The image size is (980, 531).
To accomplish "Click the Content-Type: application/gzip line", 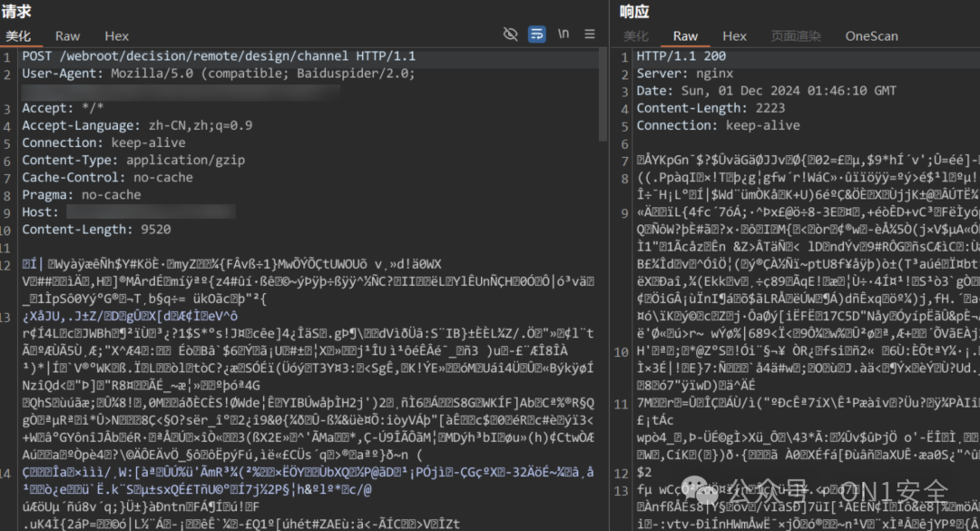I will click(133, 161).
